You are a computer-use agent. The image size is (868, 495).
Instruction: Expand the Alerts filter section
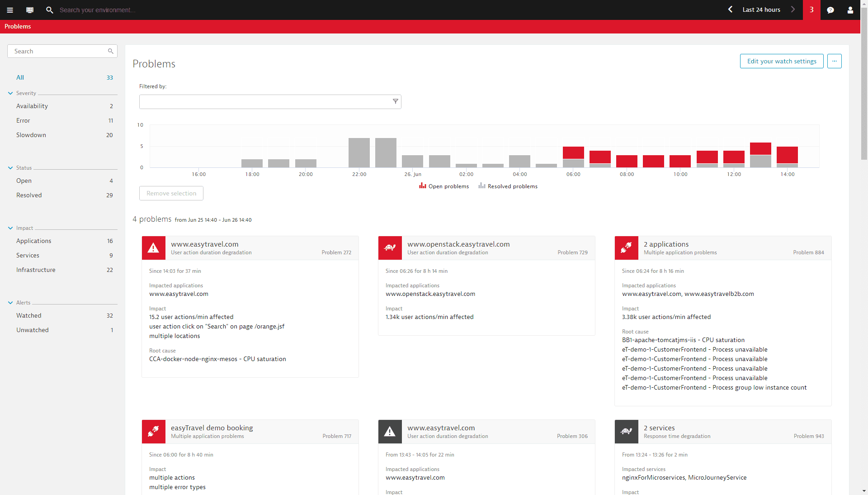(10, 302)
